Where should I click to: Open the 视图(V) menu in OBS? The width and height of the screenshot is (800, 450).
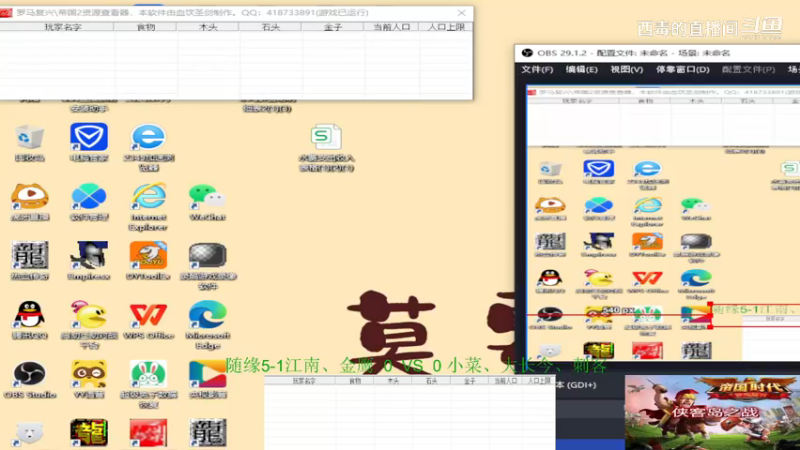pyautogui.click(x=627, y=69)
